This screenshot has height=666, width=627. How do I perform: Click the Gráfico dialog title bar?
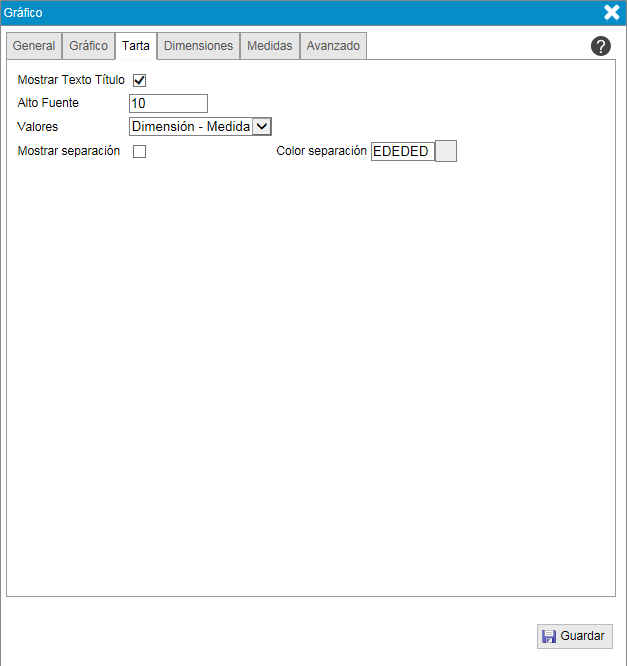point(300,13)
